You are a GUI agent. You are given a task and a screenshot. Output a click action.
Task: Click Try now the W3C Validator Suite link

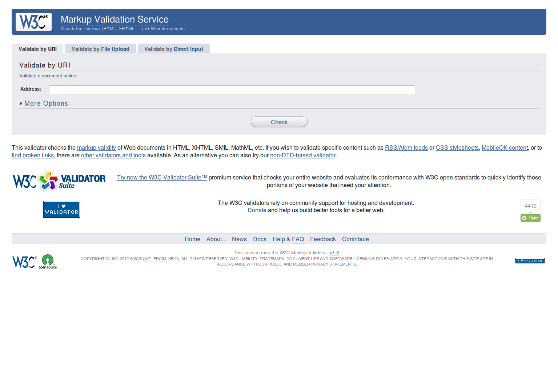point(162,177)
